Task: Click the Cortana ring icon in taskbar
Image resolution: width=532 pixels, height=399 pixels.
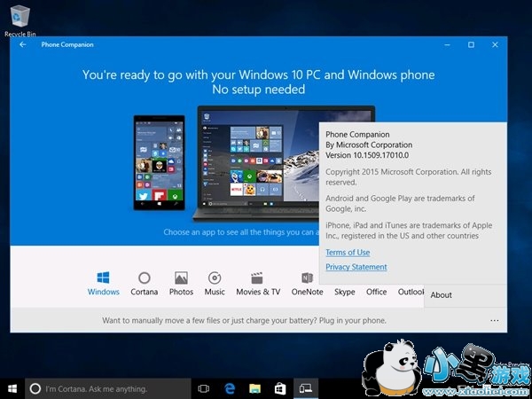Action: tap(35, 389)
